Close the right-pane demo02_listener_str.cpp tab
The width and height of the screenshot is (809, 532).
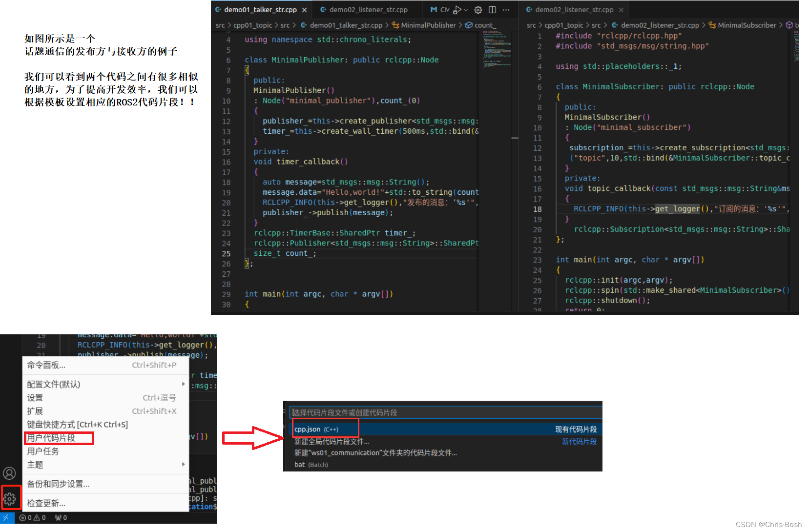tap(621, 10)
